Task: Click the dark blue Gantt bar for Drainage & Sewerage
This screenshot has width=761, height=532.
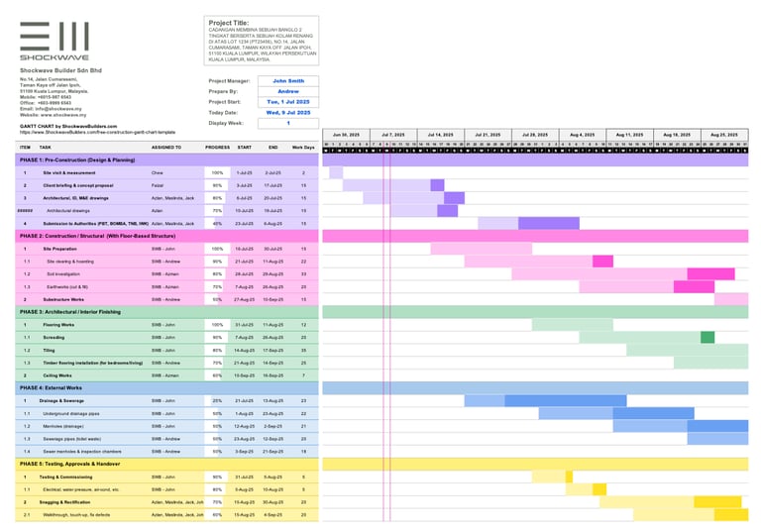Action: pyautogui.click(x=566, y=400)
